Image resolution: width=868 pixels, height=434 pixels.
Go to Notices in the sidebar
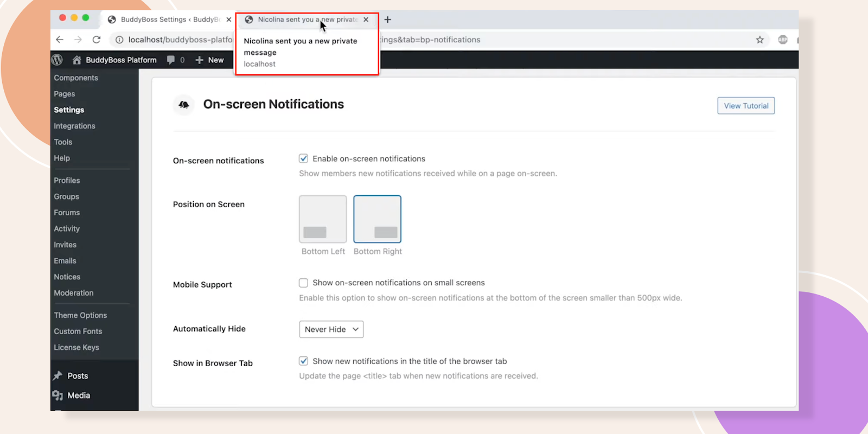(x=67, y=277)
